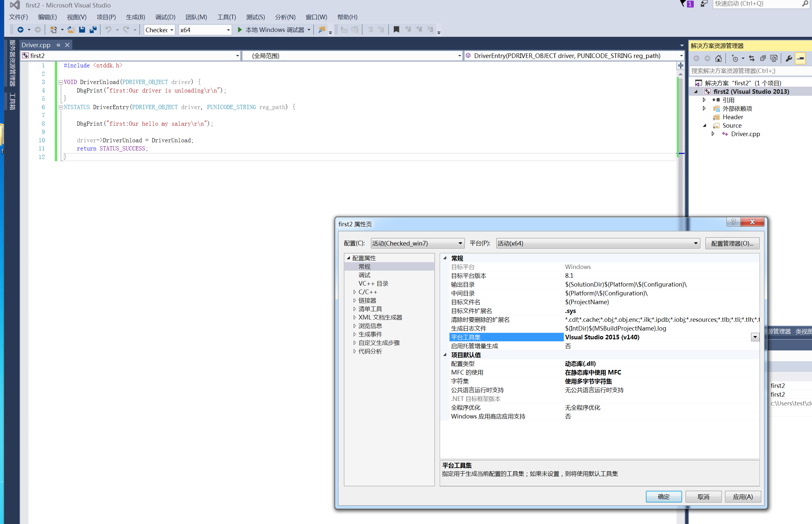Click Sync with Active Document icon
Screen dimensions: 812x524
752,59
